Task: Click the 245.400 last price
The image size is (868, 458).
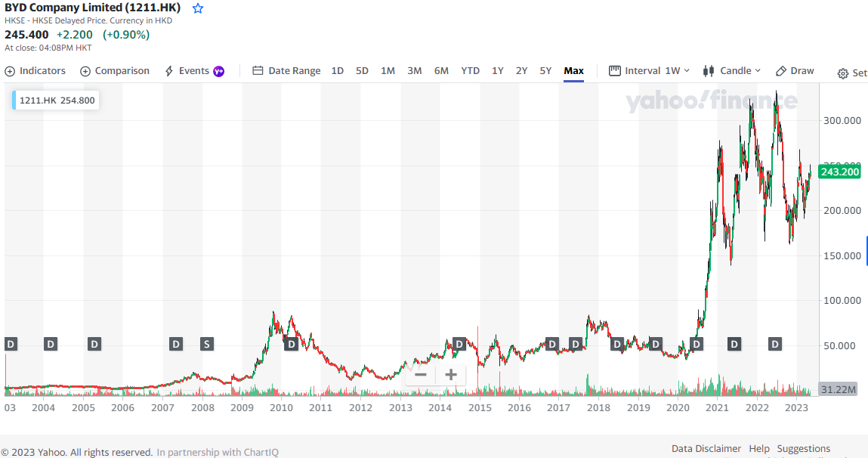Action: [x=26, y=34]
